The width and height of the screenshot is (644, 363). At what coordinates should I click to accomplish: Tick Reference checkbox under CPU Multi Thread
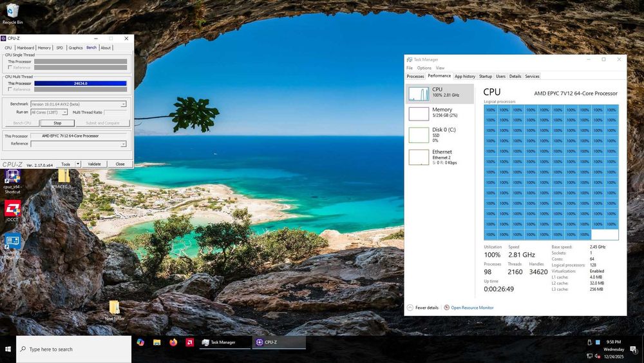point(10,89)
